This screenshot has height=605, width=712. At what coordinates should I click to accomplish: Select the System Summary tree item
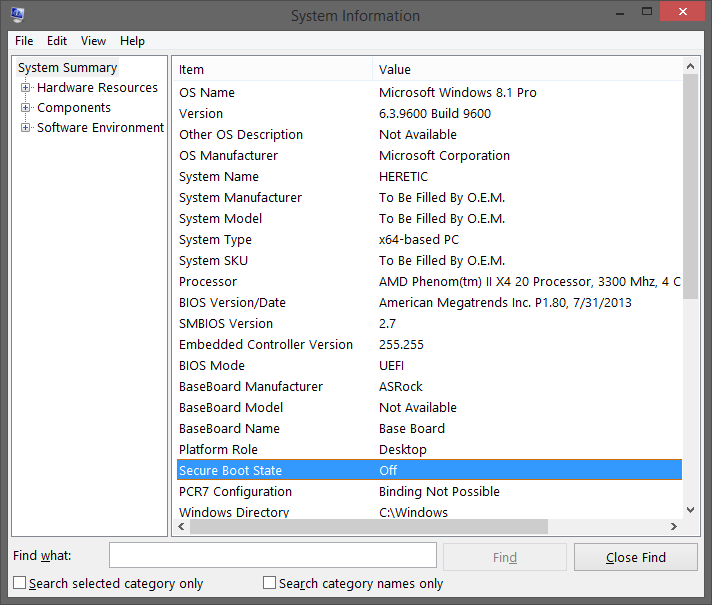pos(67,68)
